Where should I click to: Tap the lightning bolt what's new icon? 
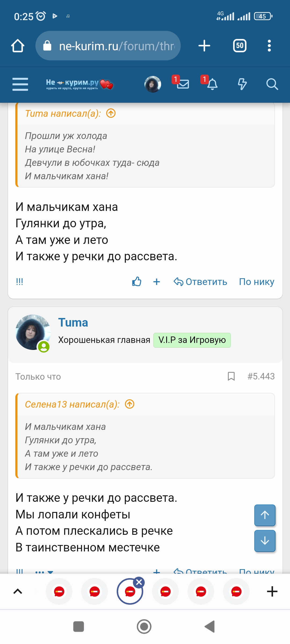(x=242, y=84)
